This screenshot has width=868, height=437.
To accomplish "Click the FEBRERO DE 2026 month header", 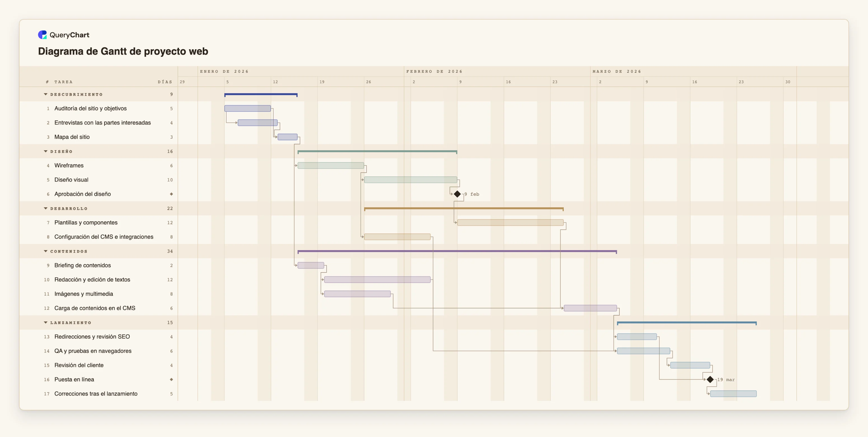I will [x=434, y=72].
